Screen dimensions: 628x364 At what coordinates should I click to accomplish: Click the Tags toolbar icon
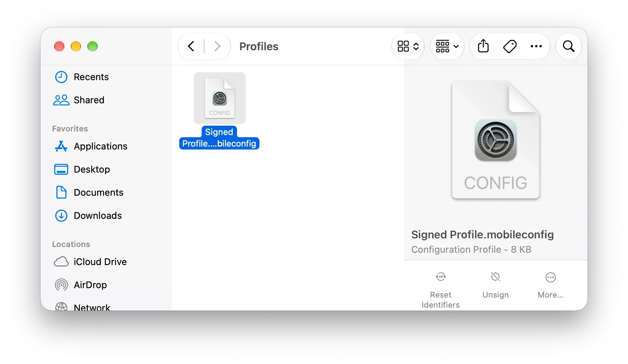(510, 46)
